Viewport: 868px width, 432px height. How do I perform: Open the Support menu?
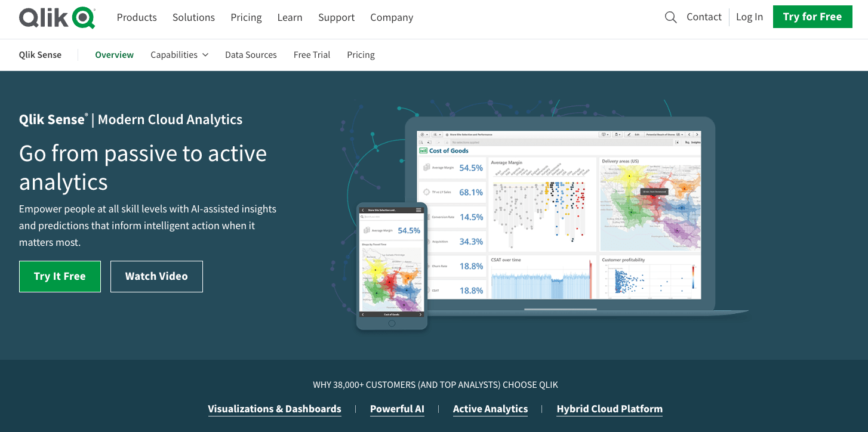tap(336, 17)
